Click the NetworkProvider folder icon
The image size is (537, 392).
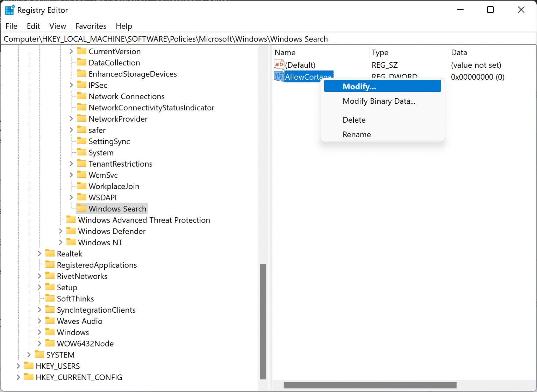[x=82, y=118]
